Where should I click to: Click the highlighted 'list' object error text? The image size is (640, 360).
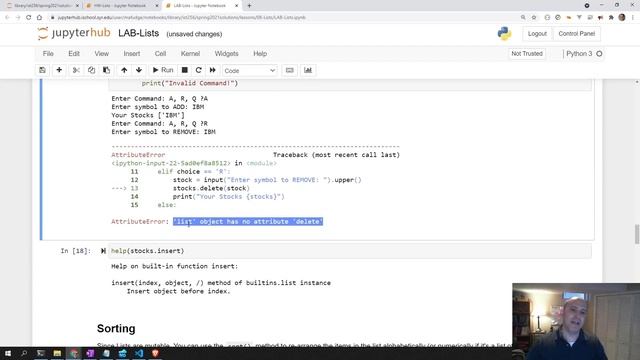tap(248, 221)
